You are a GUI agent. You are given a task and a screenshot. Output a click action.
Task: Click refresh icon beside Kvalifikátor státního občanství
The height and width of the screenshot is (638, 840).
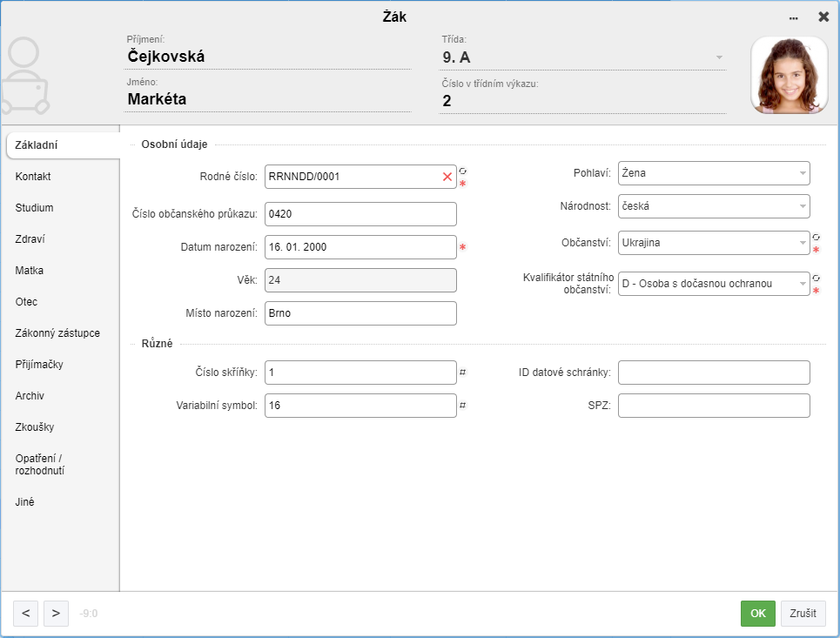tap(816, 278)
